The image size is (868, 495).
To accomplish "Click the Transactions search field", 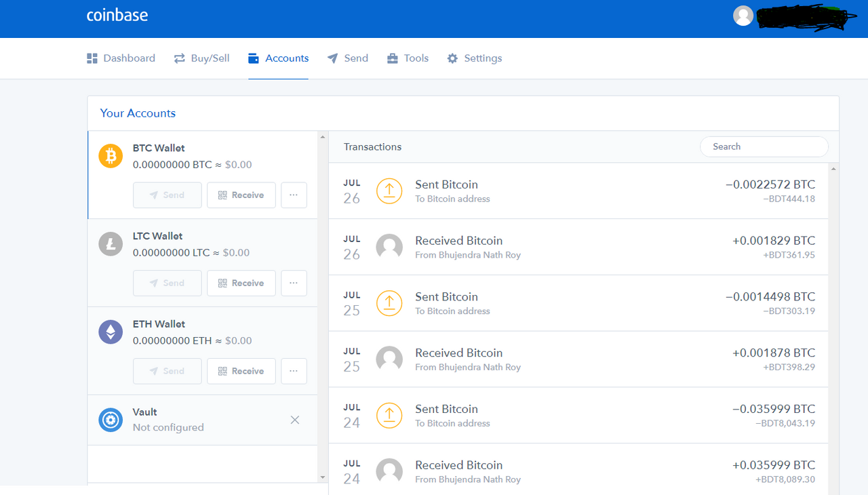I will click(764, 146).
